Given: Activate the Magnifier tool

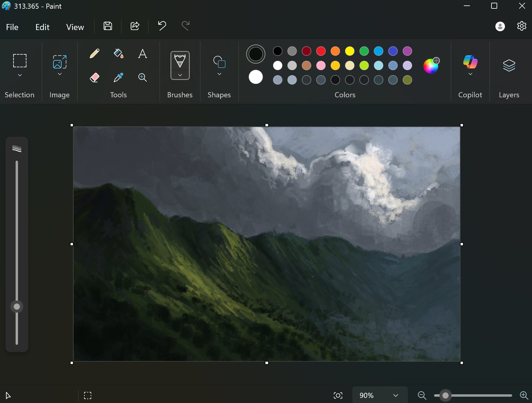Looking at the screenshot, I should [x=143, y=77].
